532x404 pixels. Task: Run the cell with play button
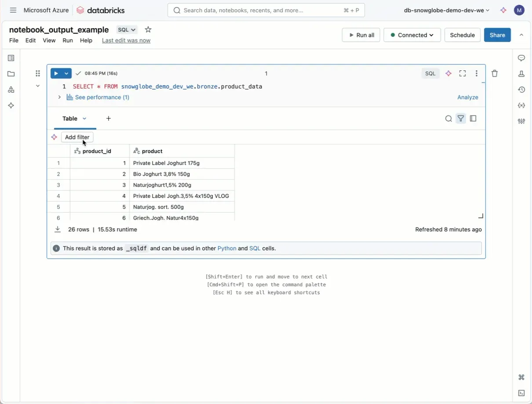[x=56, y=73]
